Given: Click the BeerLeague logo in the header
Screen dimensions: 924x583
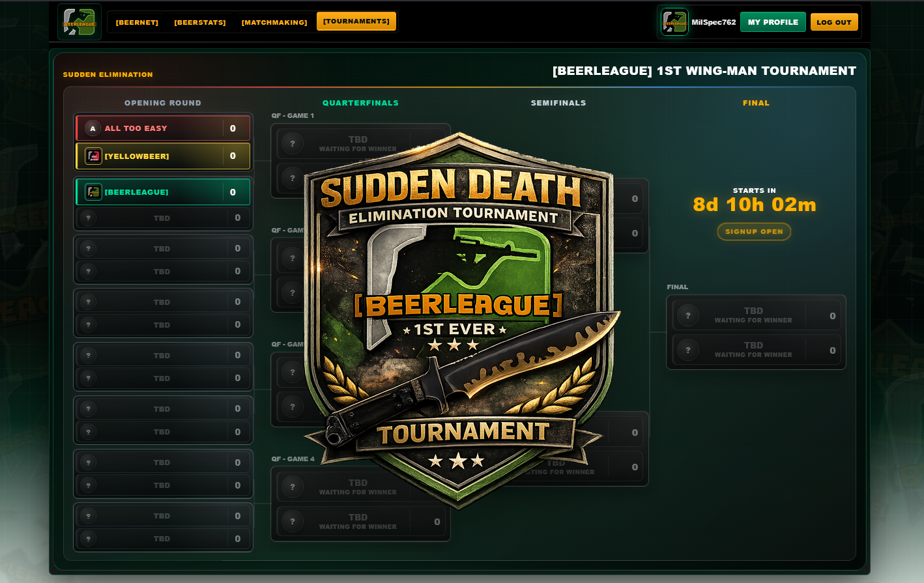Looking at the screenshot, I should coord(79,22).
